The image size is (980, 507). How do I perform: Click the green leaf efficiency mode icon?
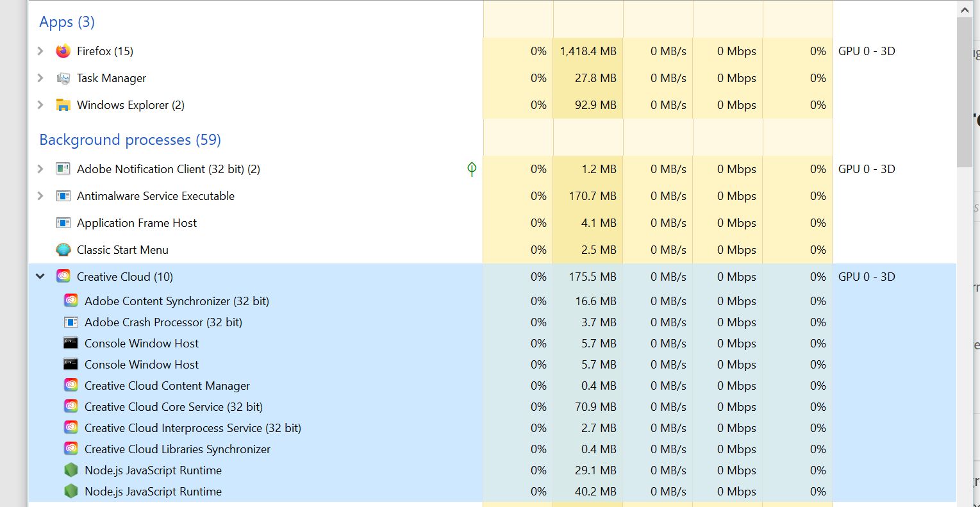472,169
